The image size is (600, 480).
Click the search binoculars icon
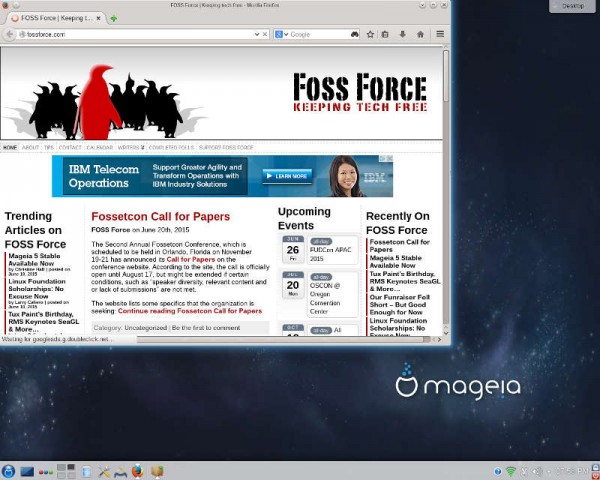point(355,34)
